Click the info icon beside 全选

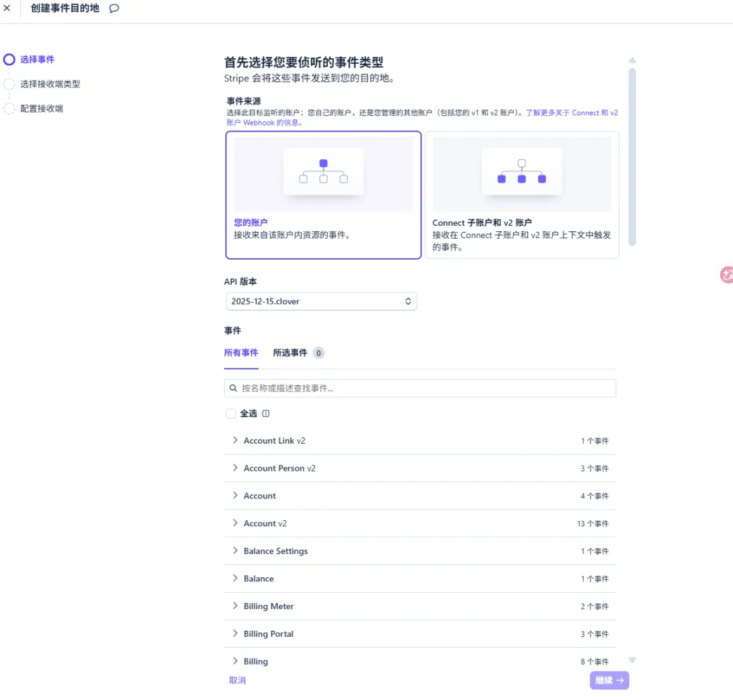(266, 414)
